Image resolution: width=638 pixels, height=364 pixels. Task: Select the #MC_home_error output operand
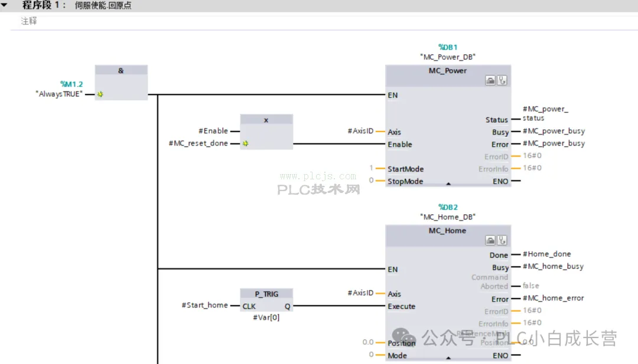(x=553, y=298)
